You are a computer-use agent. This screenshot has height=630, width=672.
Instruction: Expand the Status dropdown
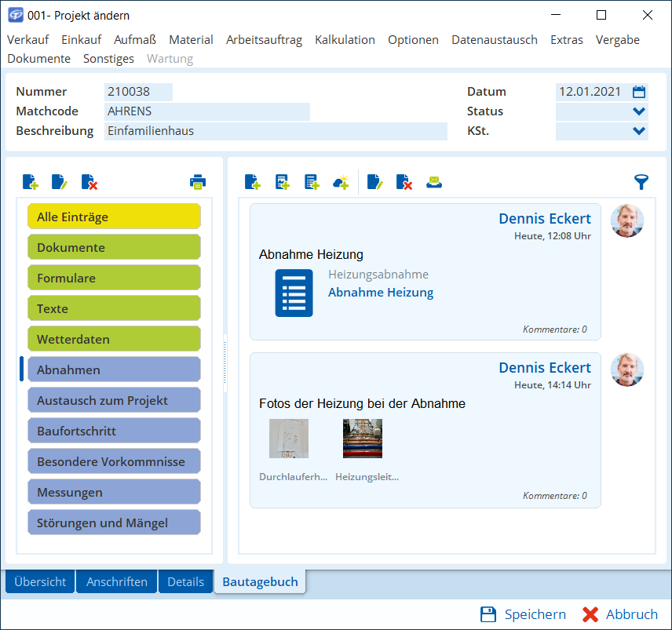[x=639, y=111]
